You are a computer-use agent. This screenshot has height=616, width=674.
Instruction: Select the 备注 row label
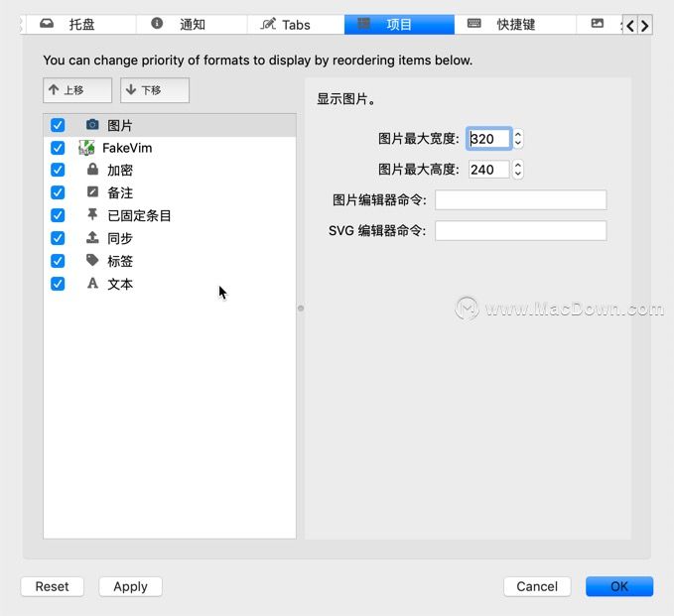coord(120,192)
